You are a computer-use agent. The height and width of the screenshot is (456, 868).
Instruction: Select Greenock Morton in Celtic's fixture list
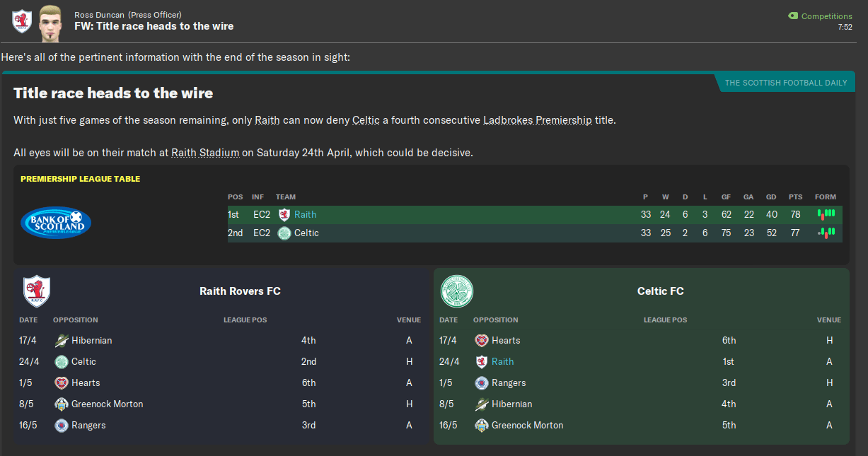(527, 426)
